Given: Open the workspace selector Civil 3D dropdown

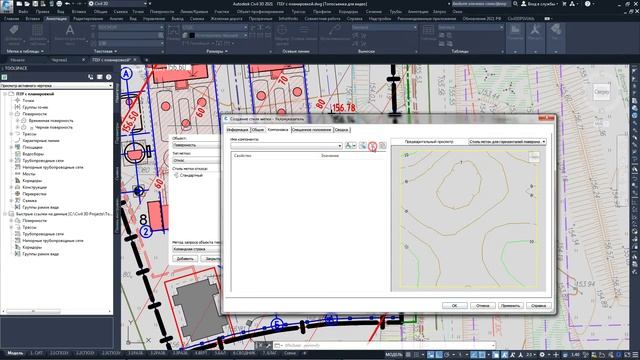Looking at the screenshot, I should (118, 4).
